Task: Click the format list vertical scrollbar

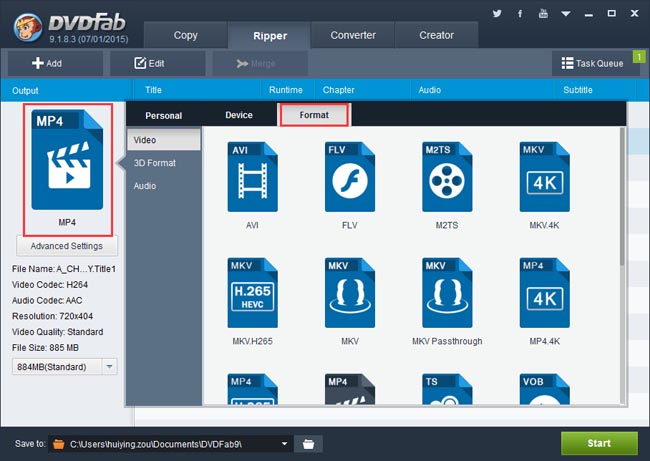Action: point(622,197)
